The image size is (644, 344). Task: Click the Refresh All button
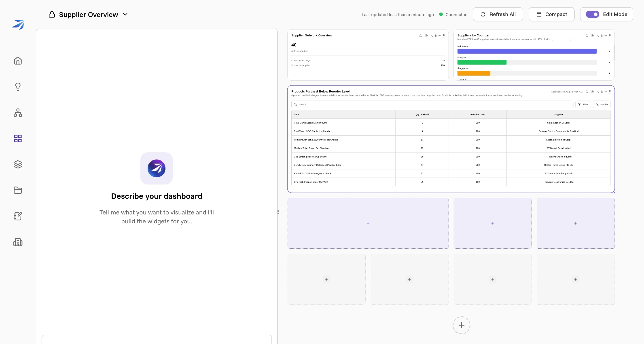tap(498, 14)
